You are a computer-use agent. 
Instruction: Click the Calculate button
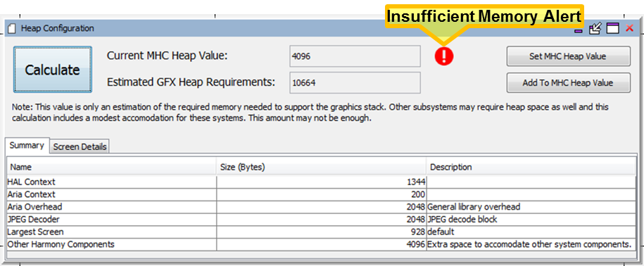click(53, 70)
